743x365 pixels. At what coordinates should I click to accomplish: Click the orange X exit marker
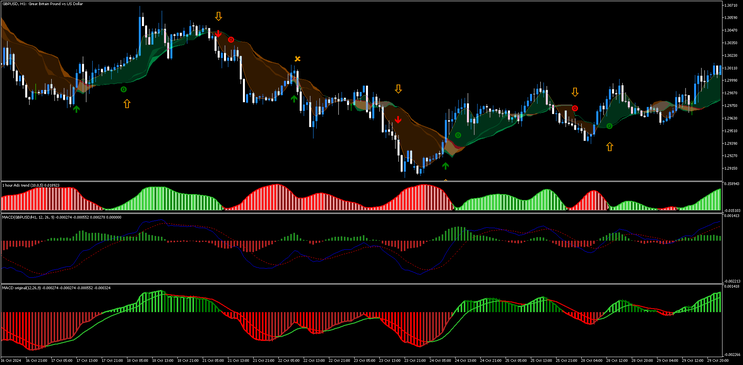(x=298, y=59)
